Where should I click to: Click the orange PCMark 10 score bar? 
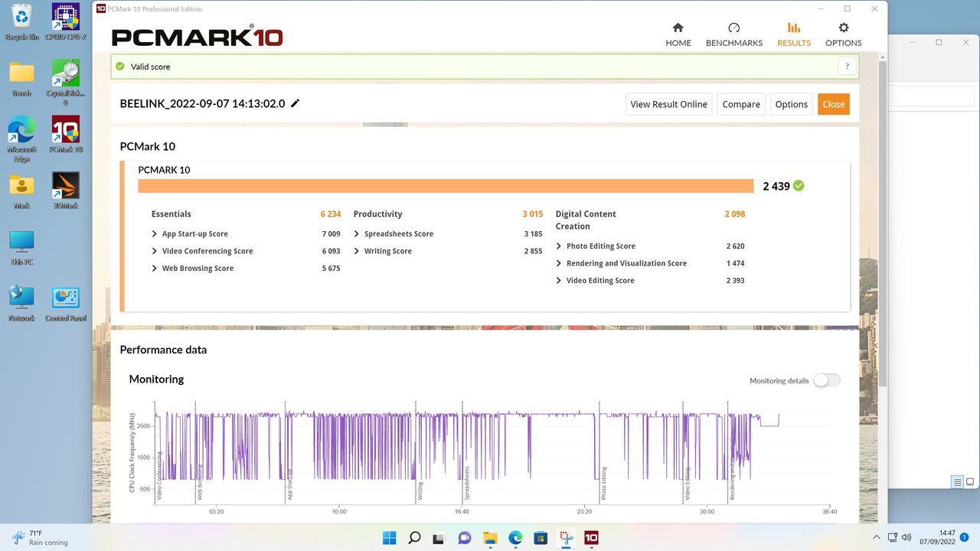click(446, 186)
